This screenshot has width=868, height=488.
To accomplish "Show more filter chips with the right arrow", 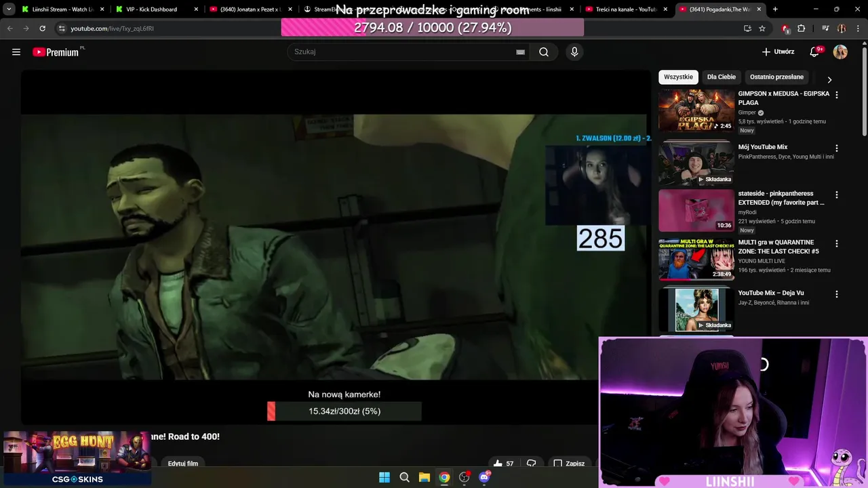I will pos(829,79).
